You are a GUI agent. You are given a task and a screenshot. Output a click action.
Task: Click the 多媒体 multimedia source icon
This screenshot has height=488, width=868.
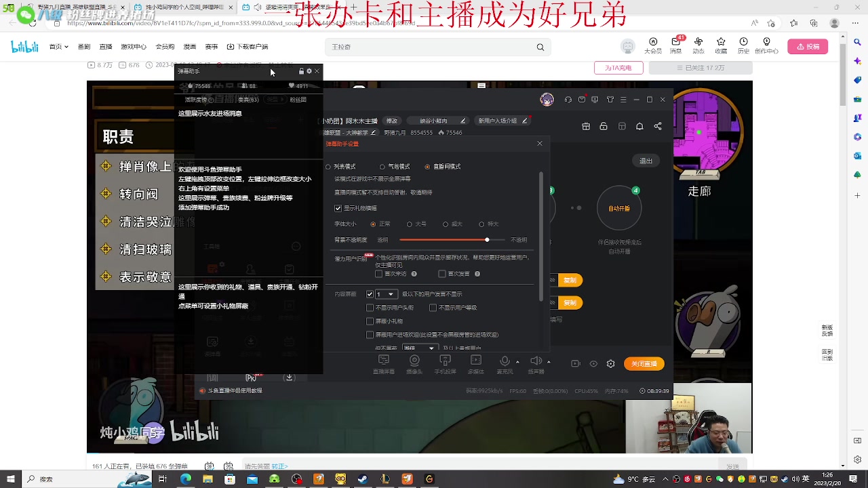pos(475,360)
